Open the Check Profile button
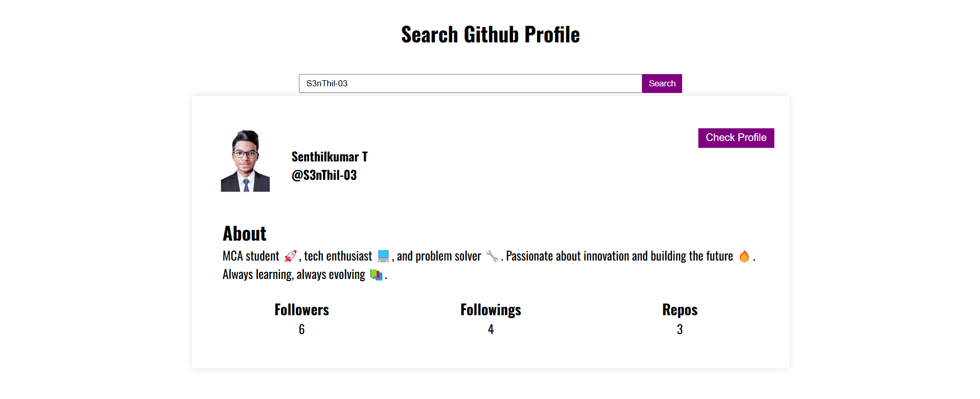The width and height of the screenshot is (980, 399). point(736,138)
